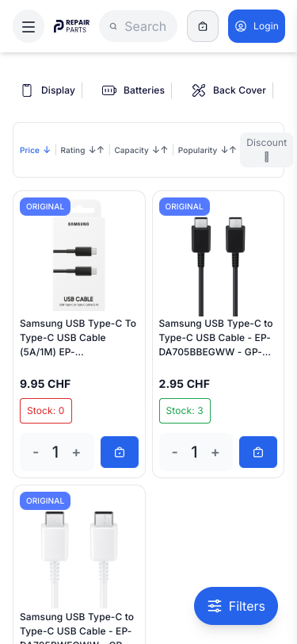Open the hamburger menu

tap(29, 26)
